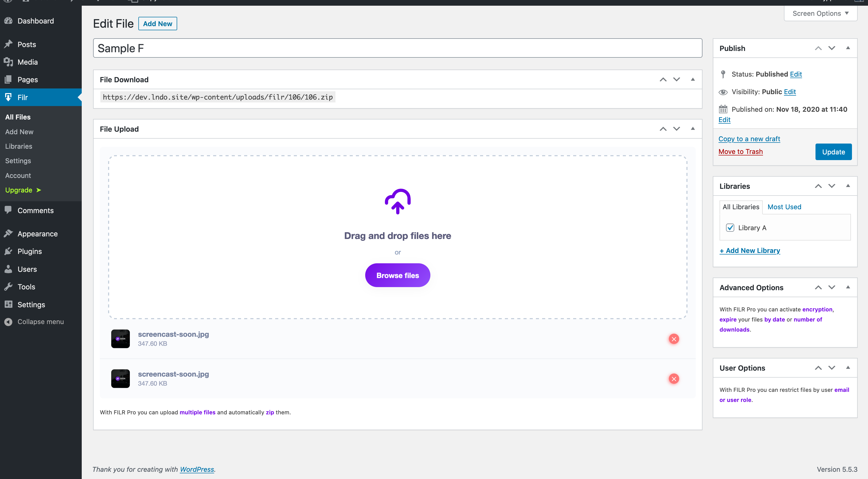Click the Appearance brush icon
This screenshot has height=479, width=868.
pos(9,234)
